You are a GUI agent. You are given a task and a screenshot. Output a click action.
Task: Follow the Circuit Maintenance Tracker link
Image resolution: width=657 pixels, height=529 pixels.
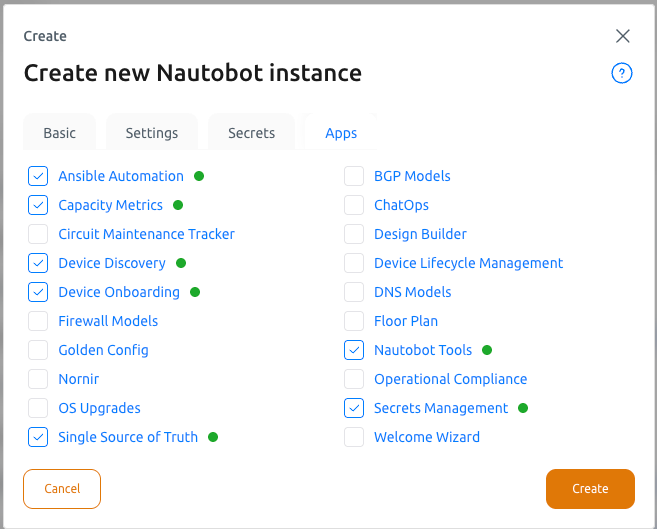coord(147,234)
